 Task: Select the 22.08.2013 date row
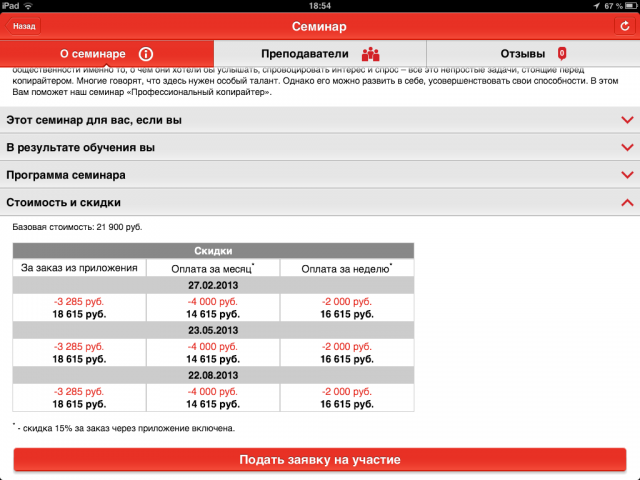(213, 375)
